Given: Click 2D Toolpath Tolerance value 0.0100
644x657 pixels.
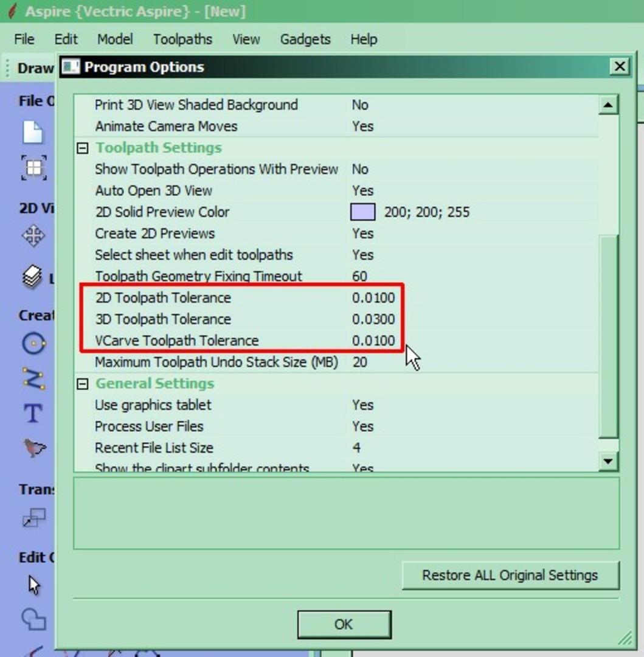Looking at the screenshot, I should point(373,298).
